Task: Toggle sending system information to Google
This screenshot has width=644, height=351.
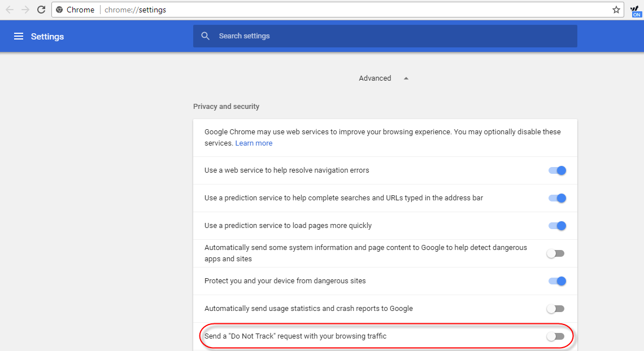Action: (555, 253)
